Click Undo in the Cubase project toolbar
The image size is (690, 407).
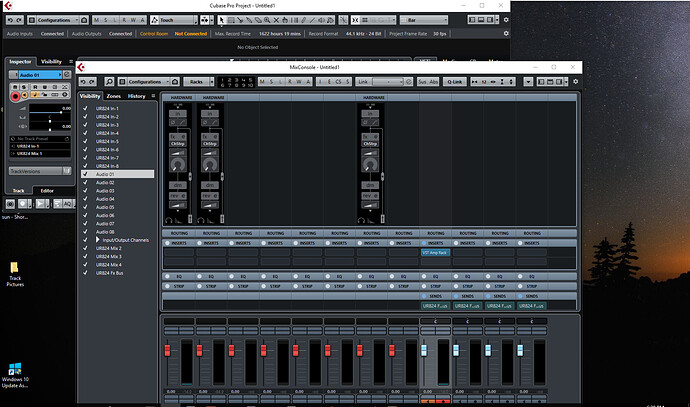click(x=10, y=20)
